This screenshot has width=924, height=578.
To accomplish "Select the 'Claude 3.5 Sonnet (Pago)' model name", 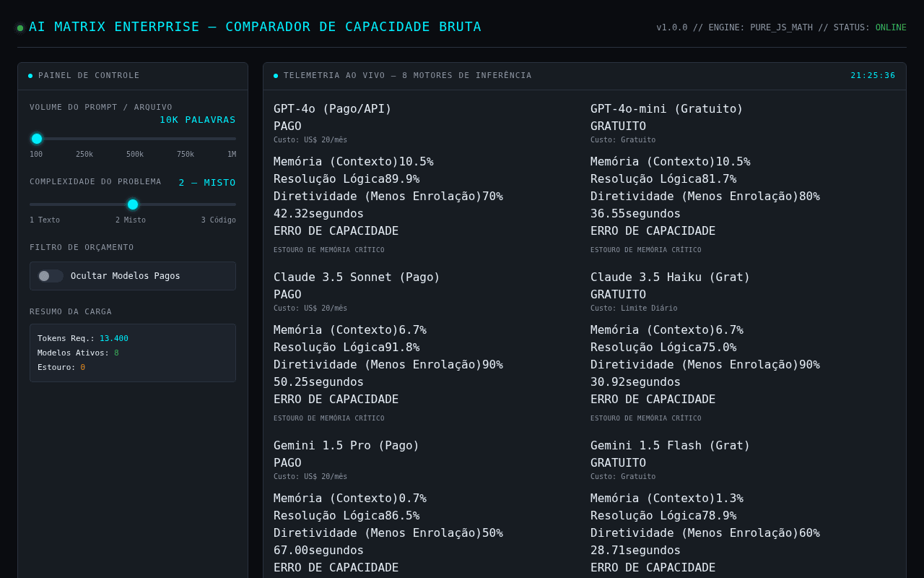I will coord(357,277).
